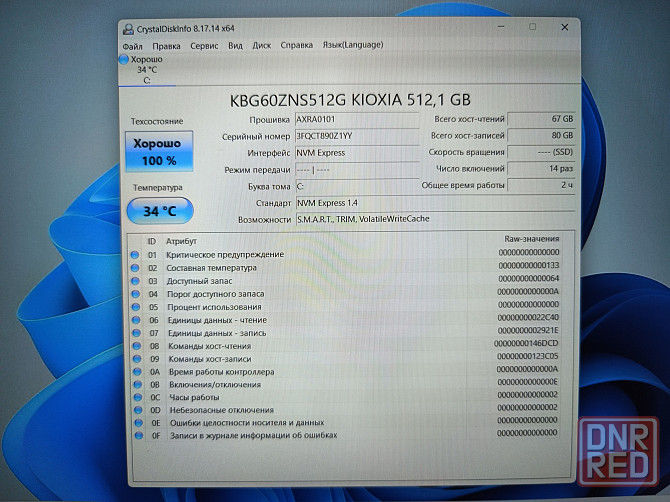Select the Включения/отключения attribute text
The image size is (670, 502).
tap(215, 385)
